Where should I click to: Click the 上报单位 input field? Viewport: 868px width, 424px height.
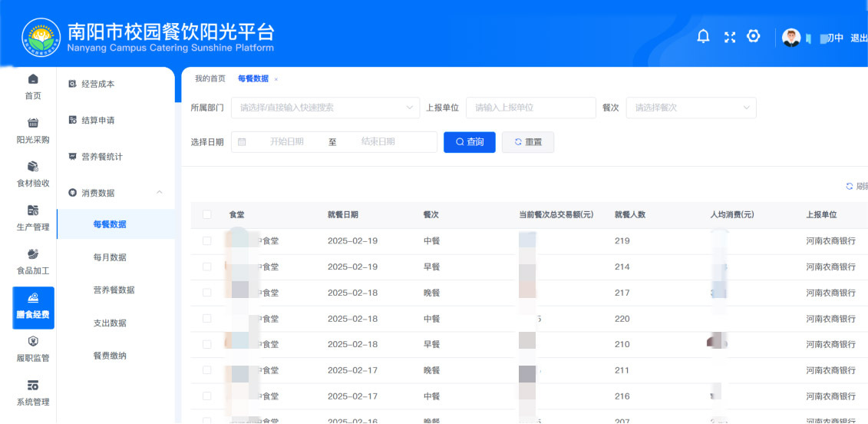click(530, 108)
